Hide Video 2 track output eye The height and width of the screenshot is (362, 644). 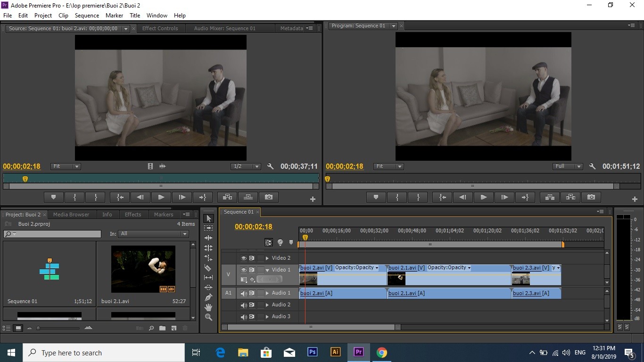tap(244, 258)
